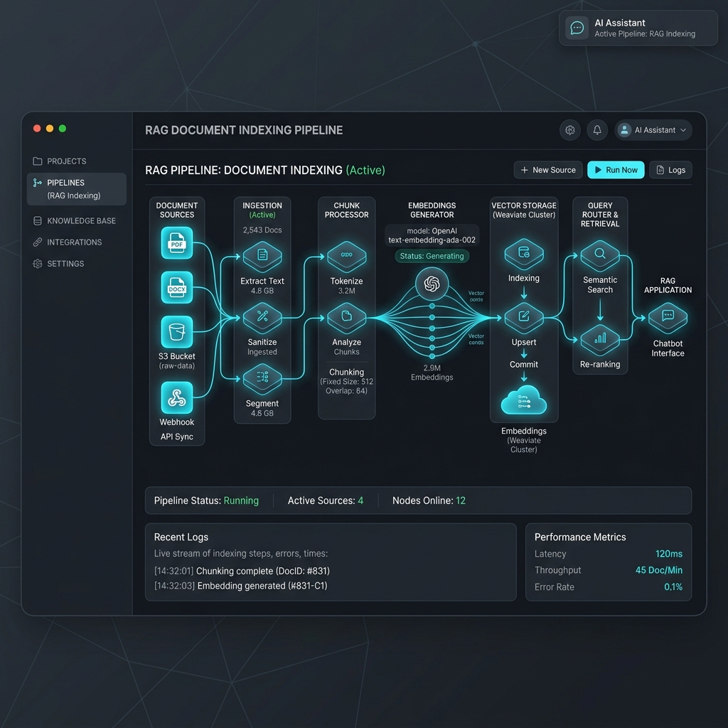Click the Status: Generating badge
Viewport: 728px width, 728px height.
click(x=432, y=256)
